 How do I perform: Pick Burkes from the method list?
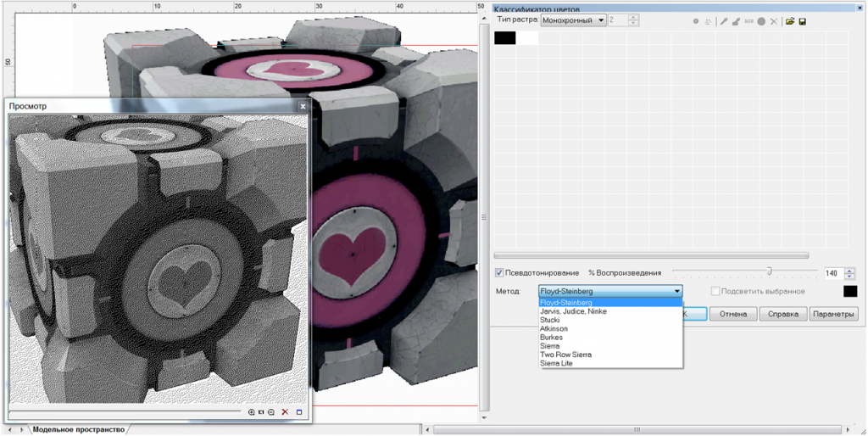[610, 337]
